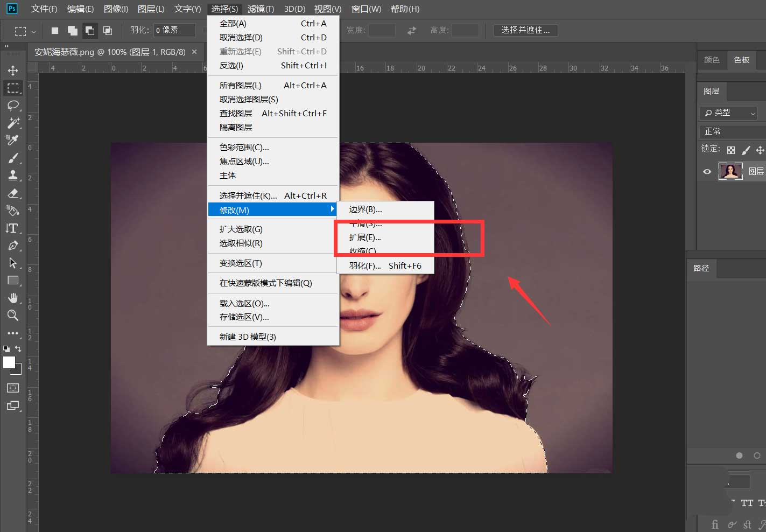Toggle visibility eye of 图层 1
The height and width of the screenshot is (532, 766).
click(x=707, y=172)
